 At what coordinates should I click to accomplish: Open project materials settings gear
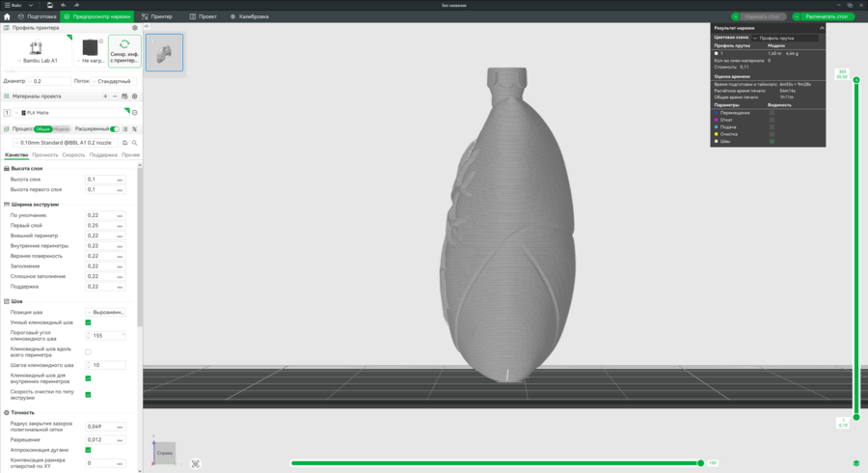pos(134,97)
